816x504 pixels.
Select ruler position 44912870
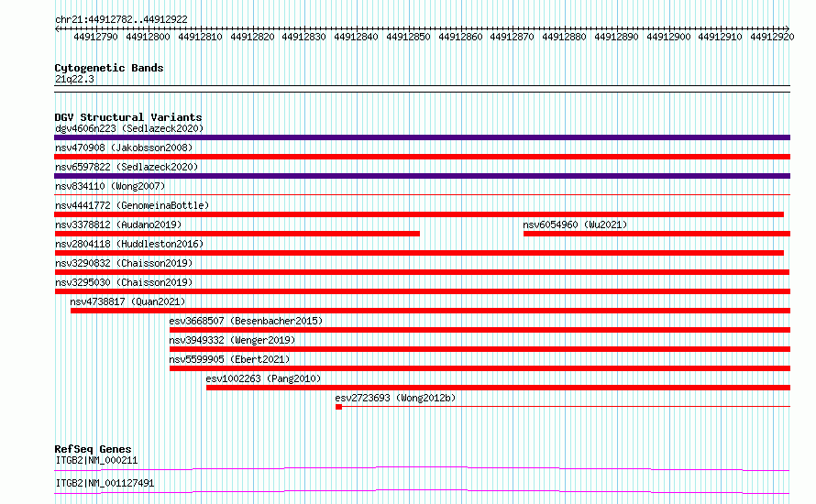(513, 37)
